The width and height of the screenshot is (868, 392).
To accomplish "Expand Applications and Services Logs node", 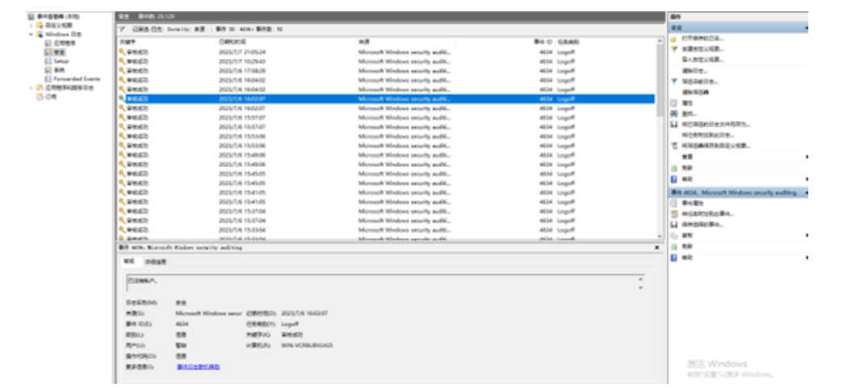I will tap(31, 87).
